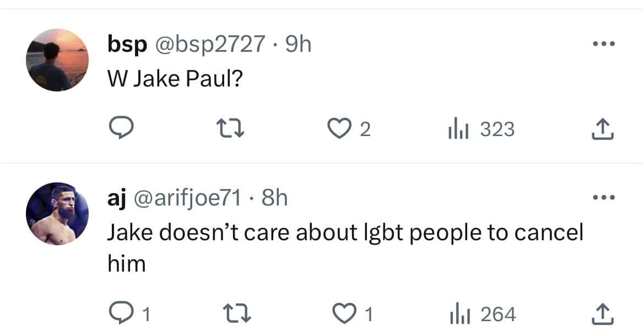Share aj's tweet
Image resolution: width=644 pixels, height=330 pixels.
pos(602,315)
